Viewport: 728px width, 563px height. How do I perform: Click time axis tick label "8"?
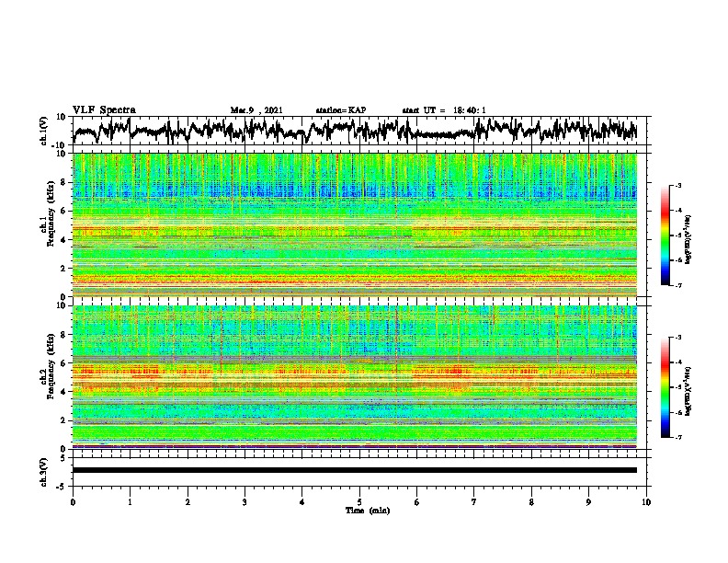click(x=531, y=502)
